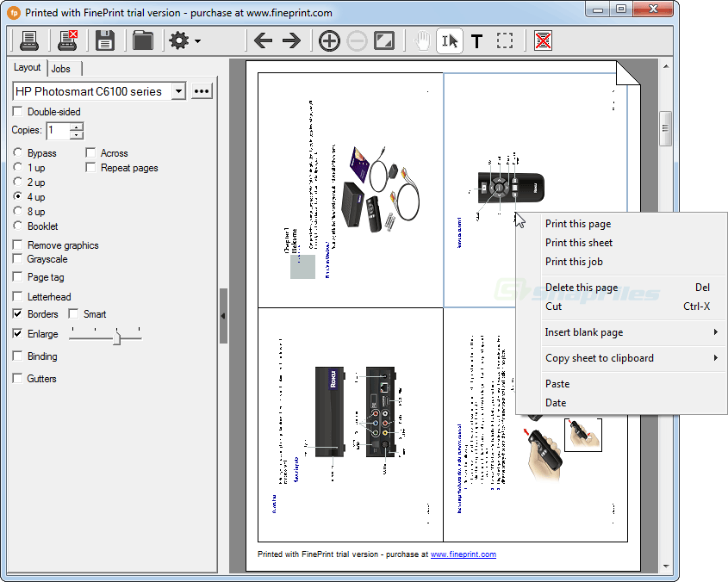Image resolution: width=728 pixels, height=582 pixels.
Task: Enable the Binding checkbox
Action: pos(17,356)
